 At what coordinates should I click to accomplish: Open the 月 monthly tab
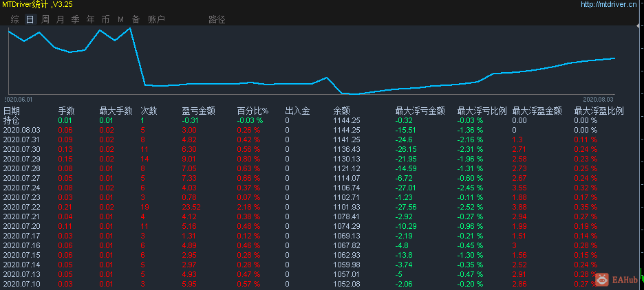coord(61,19)
